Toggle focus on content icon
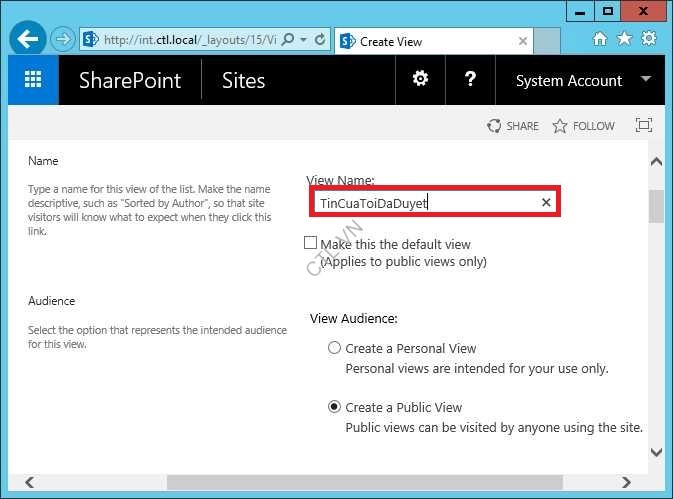 [x=644, y=126]
